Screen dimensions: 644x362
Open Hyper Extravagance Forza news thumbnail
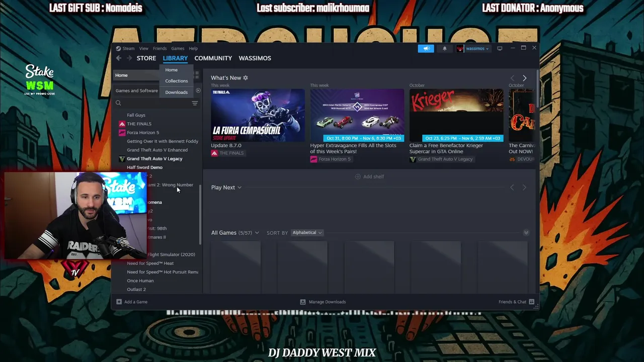click(357, 116)
